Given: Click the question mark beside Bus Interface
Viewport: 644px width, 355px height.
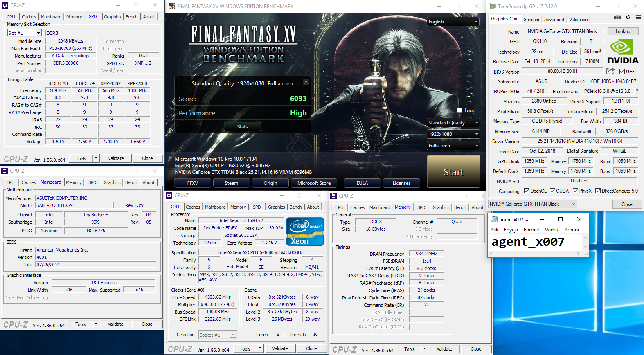Looking at the screenshot, I should 637,91.
